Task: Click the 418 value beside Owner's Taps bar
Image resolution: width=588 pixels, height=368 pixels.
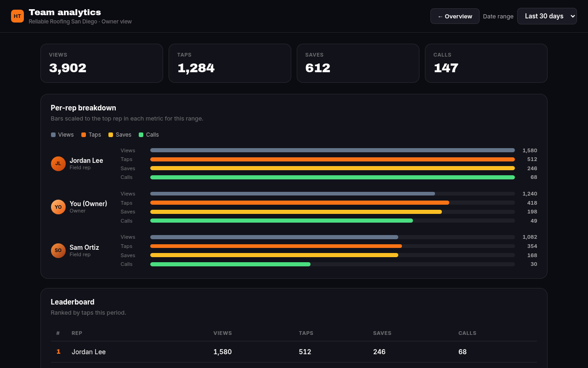Action: [532, 203]
